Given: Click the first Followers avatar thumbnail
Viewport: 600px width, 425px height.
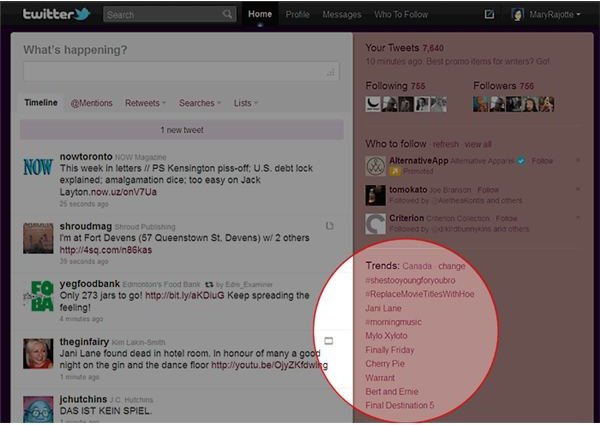Looking at the screenshot, I should pos(480,104).
